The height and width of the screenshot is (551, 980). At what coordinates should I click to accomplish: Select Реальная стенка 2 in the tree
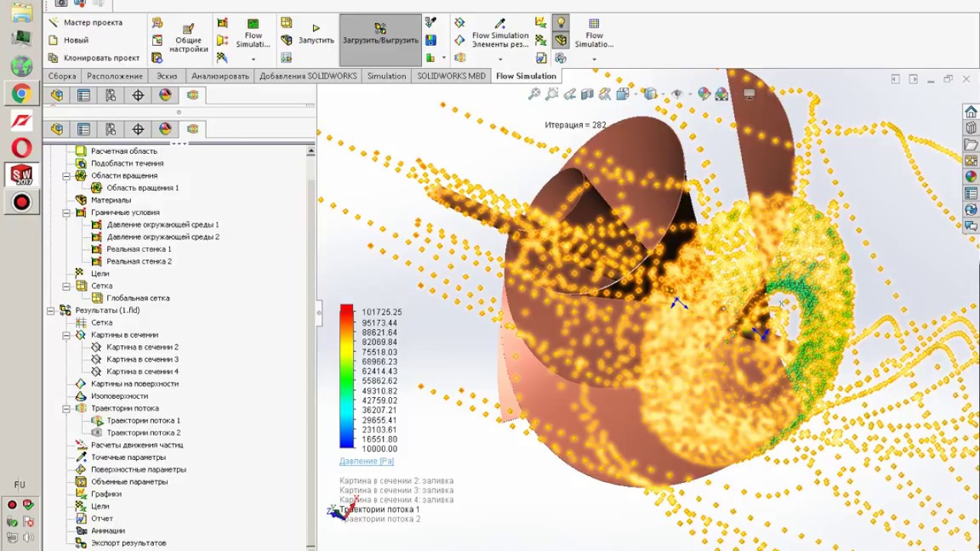[x=139, y=262]
